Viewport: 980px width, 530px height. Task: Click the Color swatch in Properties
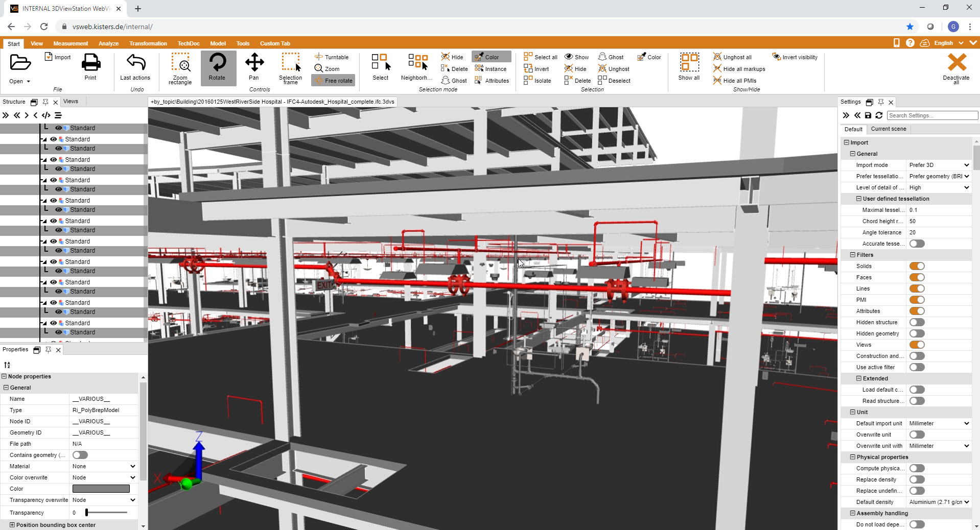coord(101,489)
